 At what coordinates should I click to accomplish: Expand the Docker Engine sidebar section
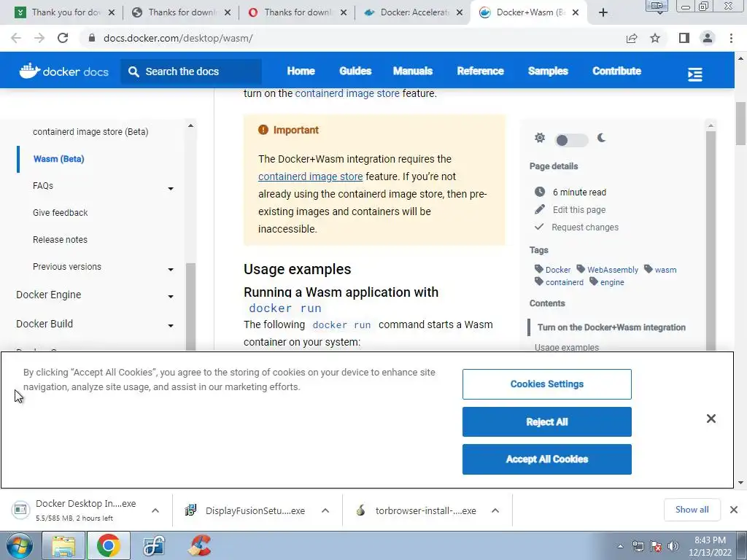tap(171, 297)
